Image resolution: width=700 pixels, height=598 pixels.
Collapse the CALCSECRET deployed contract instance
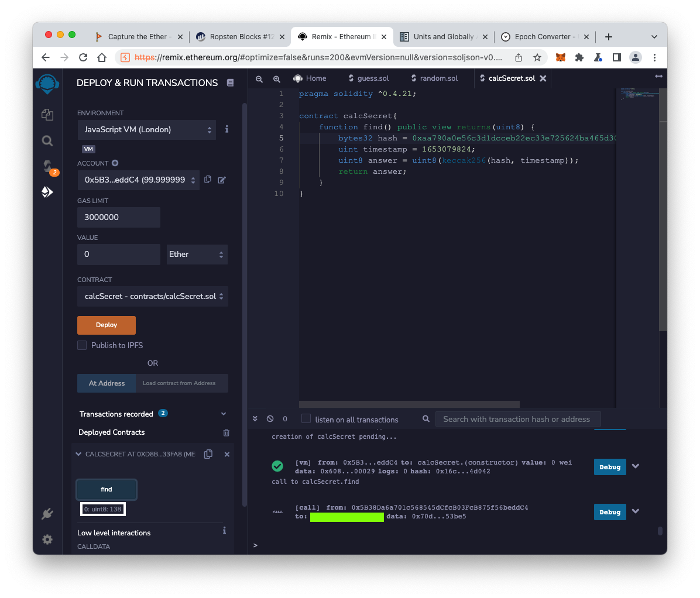pos(78,454)
